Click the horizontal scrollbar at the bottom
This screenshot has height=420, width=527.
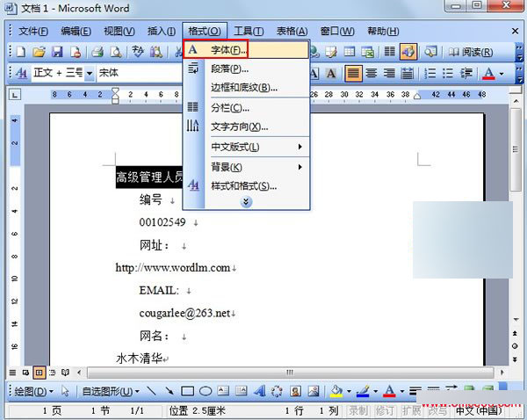tap(290, 373)
